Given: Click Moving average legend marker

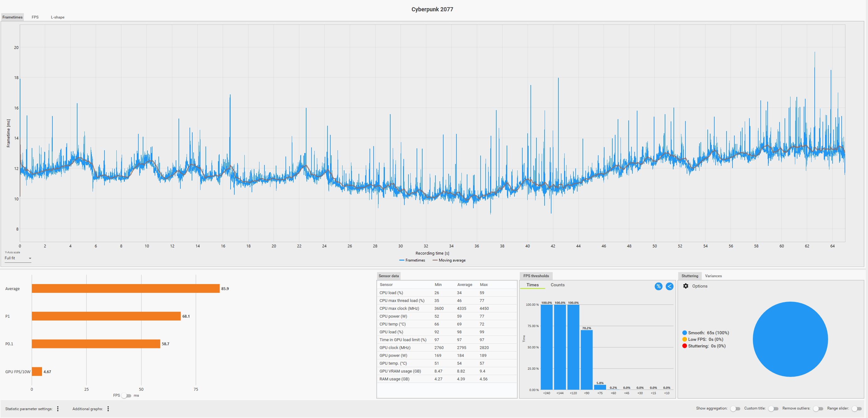Looking at the screenshot, I should 435,260.
